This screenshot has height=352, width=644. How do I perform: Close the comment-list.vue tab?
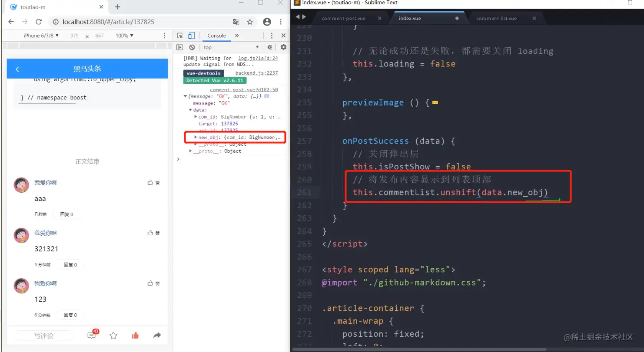(534, 18)
